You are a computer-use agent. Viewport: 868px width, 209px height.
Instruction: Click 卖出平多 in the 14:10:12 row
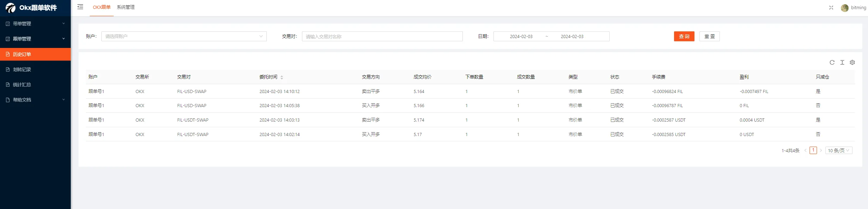[x=371, y=91]
